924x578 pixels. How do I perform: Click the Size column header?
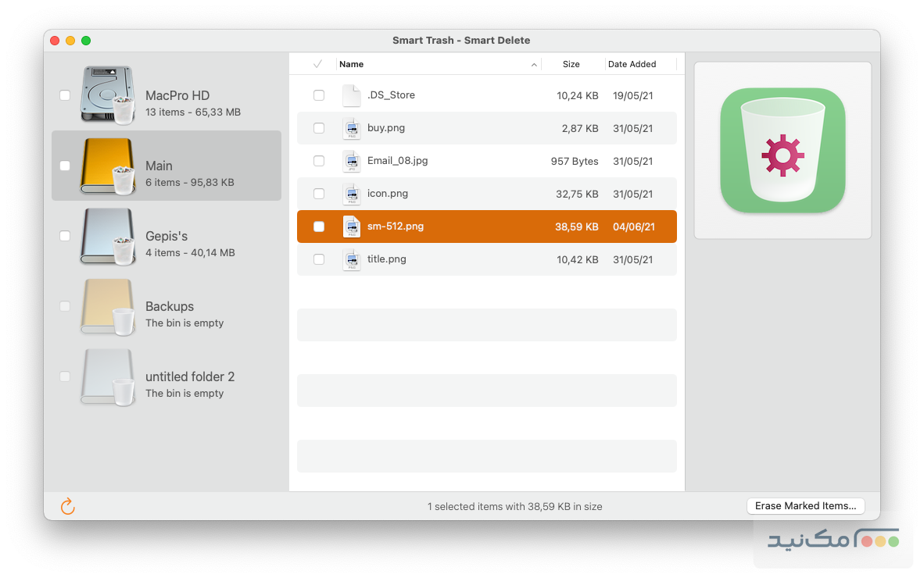click(x=571, y=64)
